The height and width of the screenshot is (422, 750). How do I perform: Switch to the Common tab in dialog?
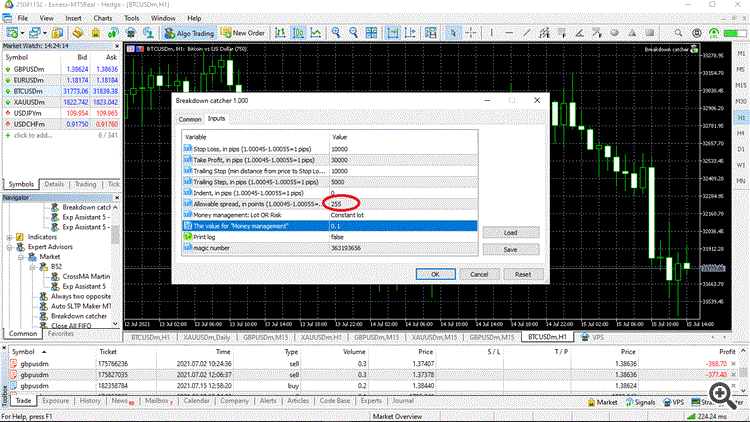pyautogui.click(x=190, y=119)
